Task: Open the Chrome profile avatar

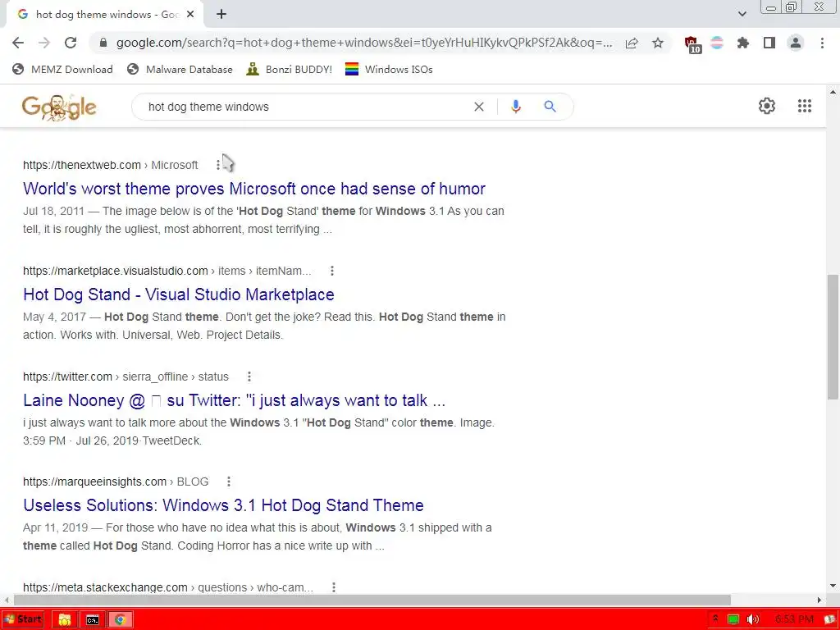Action: [796, 43]
